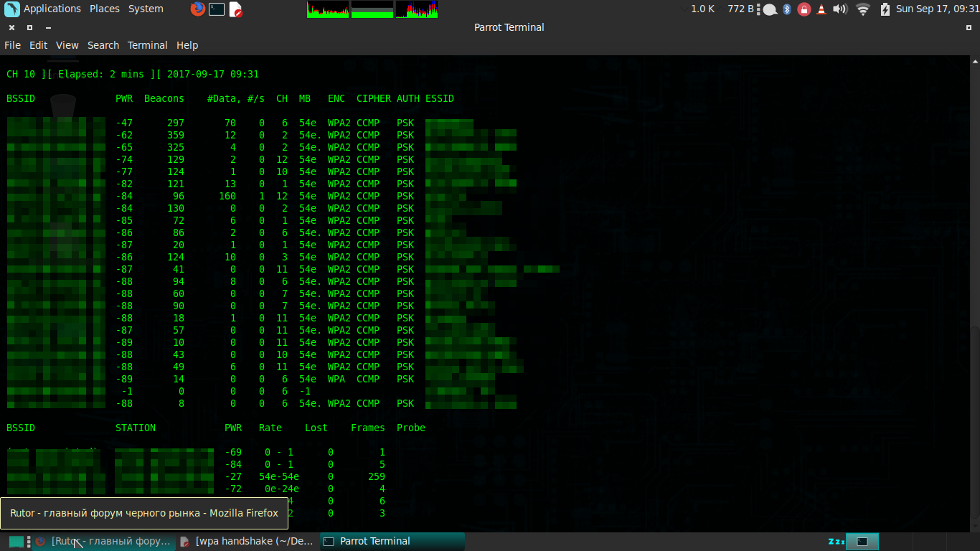Viewport: 980px width, 551px height.
Task: Click the red padlock tray icon
Action: click(804, 9)
